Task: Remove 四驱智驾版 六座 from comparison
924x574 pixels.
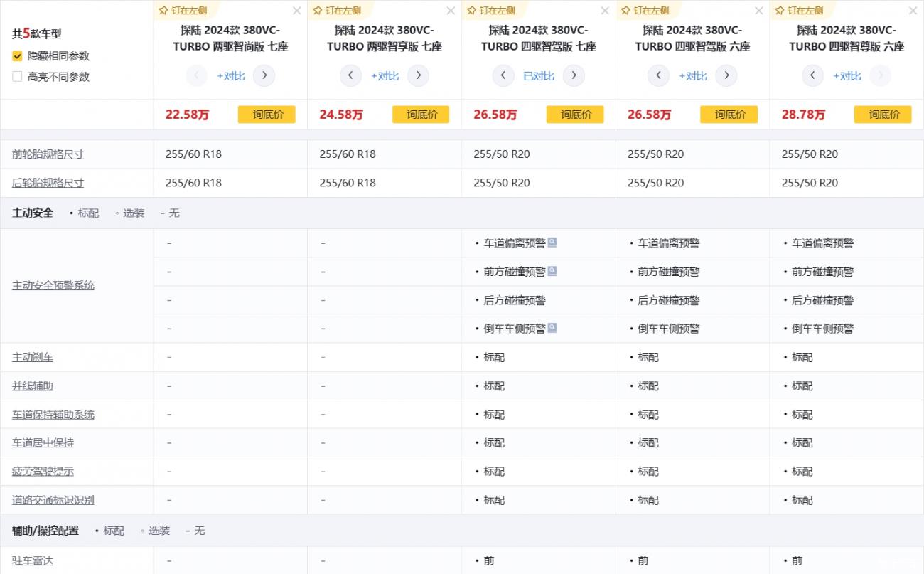Action: tap(759, 11)
